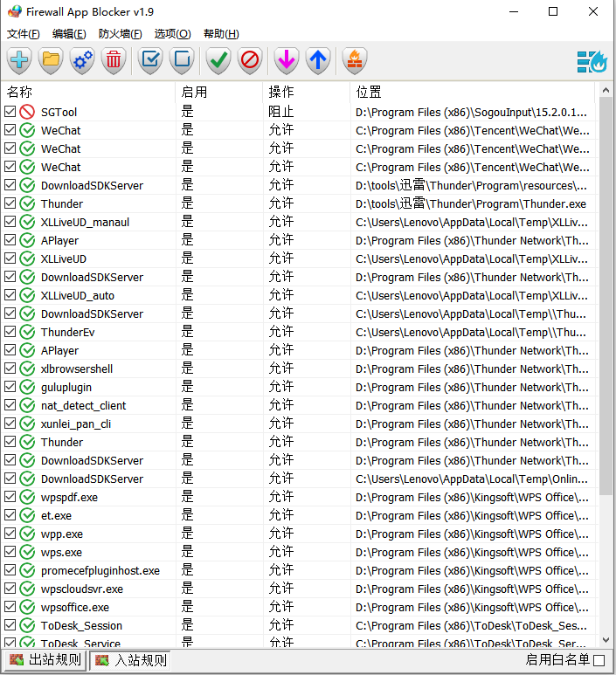The width and height of the screenshot is (616, 675).
Task: Toggle the wpp.exe rule checkbox
Action: tap(10, 534)
